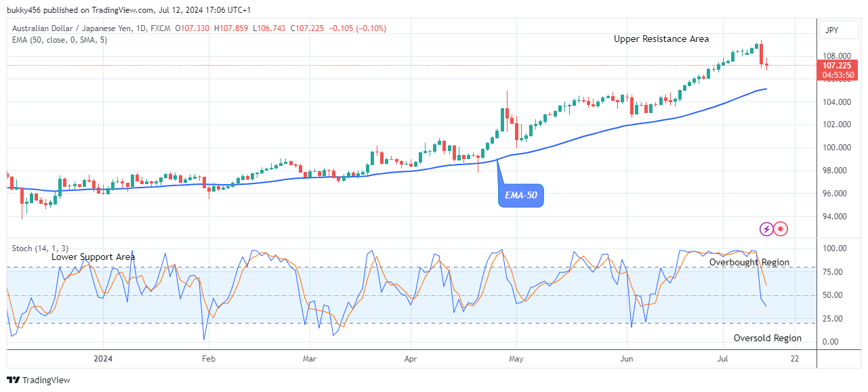Click the Jun label on time axis
The width and height of the screenshot is (868, 392).
click(x=627, y=358)
